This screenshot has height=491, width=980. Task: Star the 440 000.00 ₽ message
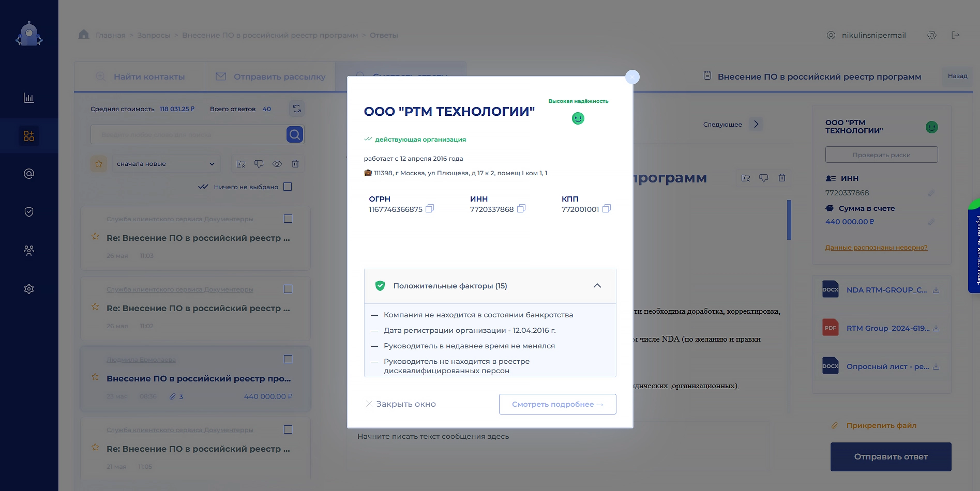pyautogui.click(x=95, y=377)
